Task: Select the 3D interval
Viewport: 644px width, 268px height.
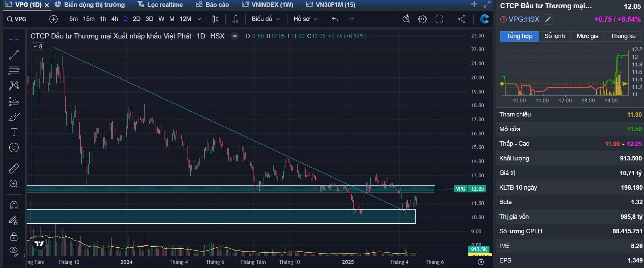Action: click(x=149, y=19)
